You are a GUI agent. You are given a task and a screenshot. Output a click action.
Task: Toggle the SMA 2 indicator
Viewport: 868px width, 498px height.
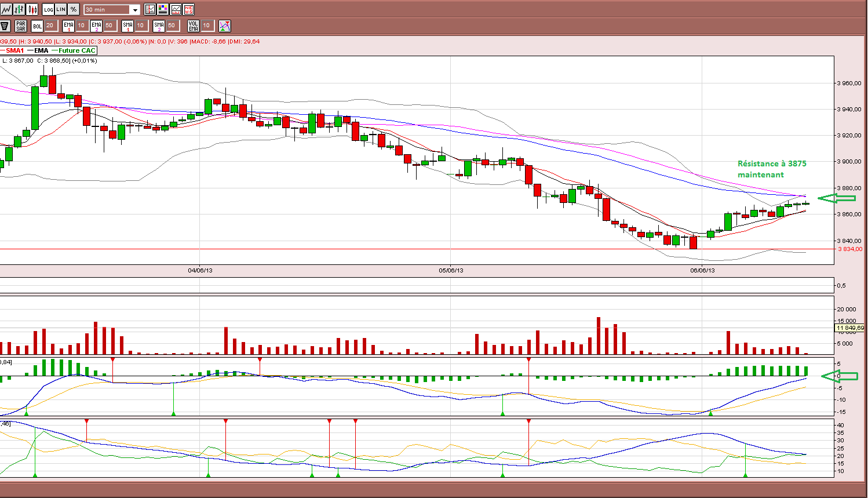159,26
